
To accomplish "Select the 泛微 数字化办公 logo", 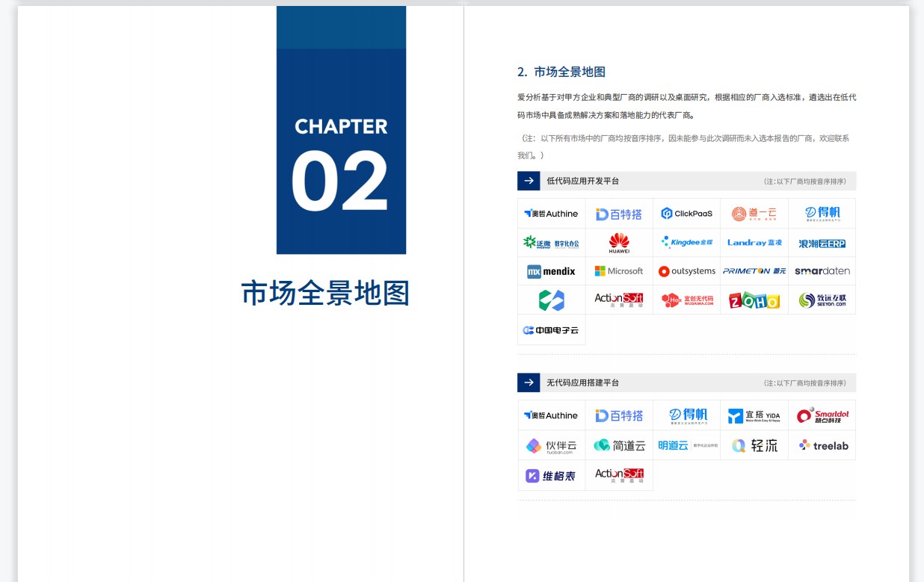I will tap(551, 243).
